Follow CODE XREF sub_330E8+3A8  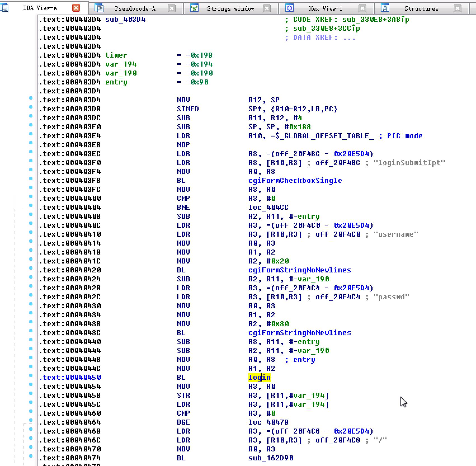[x=376, y=19]
